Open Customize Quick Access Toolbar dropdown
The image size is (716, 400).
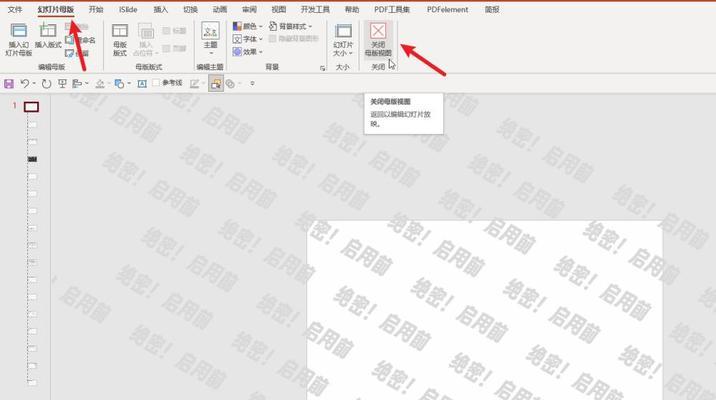pos(252,84)
